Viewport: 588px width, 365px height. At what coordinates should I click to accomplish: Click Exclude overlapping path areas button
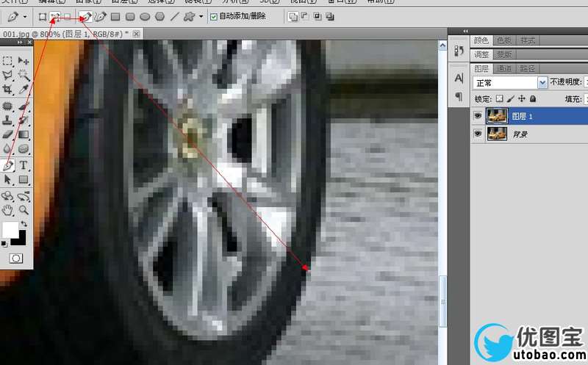[x=330, y=17]
